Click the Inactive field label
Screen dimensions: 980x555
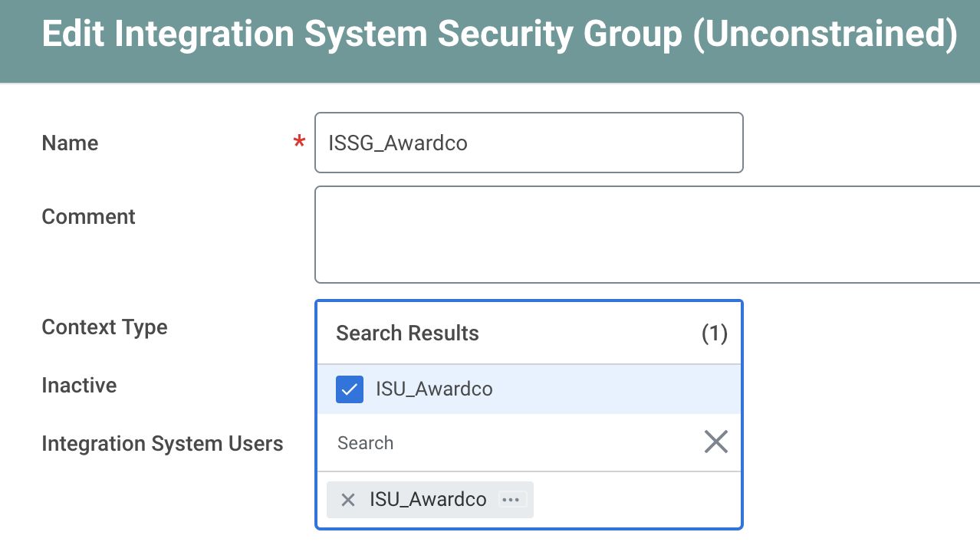click(79, 386)
